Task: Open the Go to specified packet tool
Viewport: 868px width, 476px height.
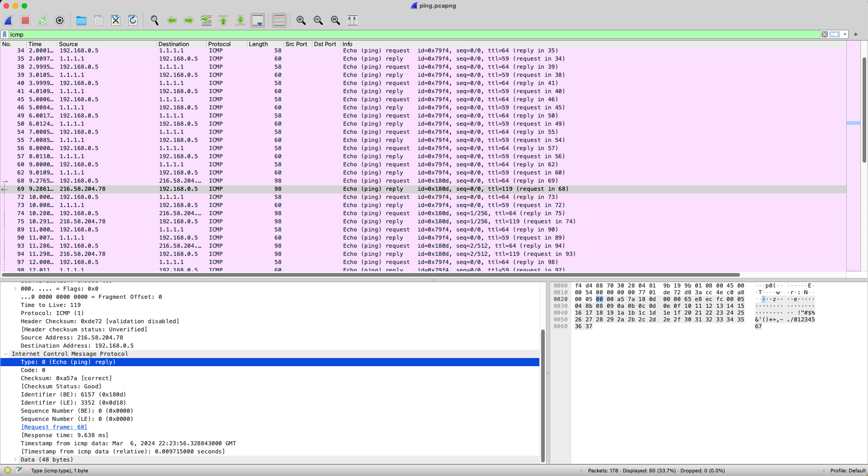Action: [x=206, y=20]
